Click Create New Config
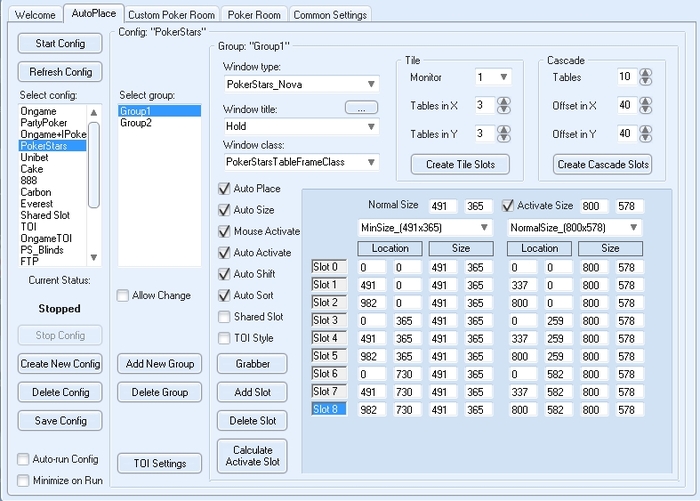700x501 pixels. (60, 363)
